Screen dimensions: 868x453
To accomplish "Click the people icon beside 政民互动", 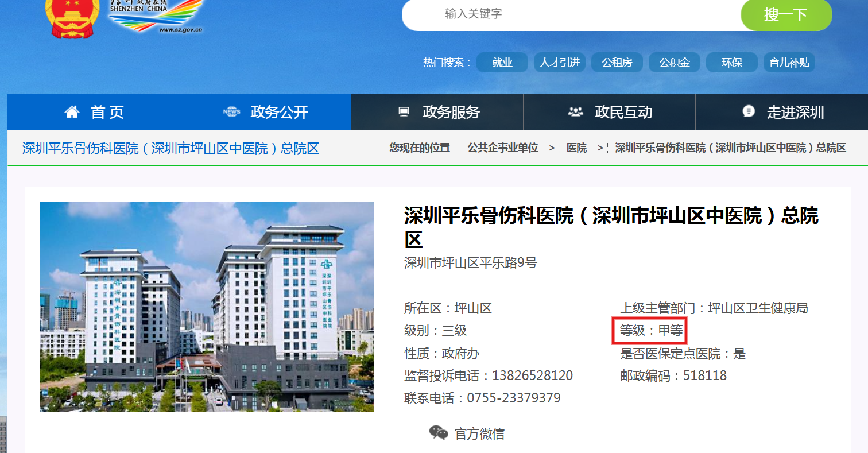I will click(x=575, y=112).
